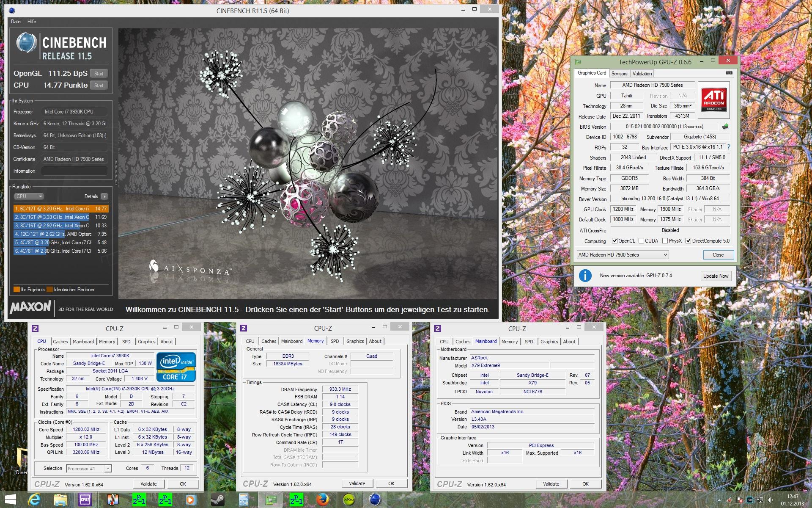The height and width of the screenshot is (508, 812).
Task: Select ranking row 6C/12T @ 3.20 GHz
Action: [x=61, y=209]
